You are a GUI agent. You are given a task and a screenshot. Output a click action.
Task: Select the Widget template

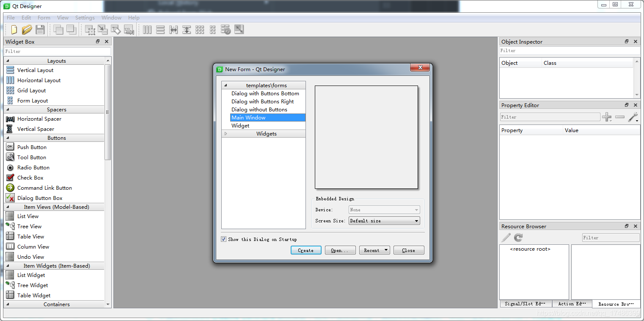pyautogui.click(x=240, y=126)
